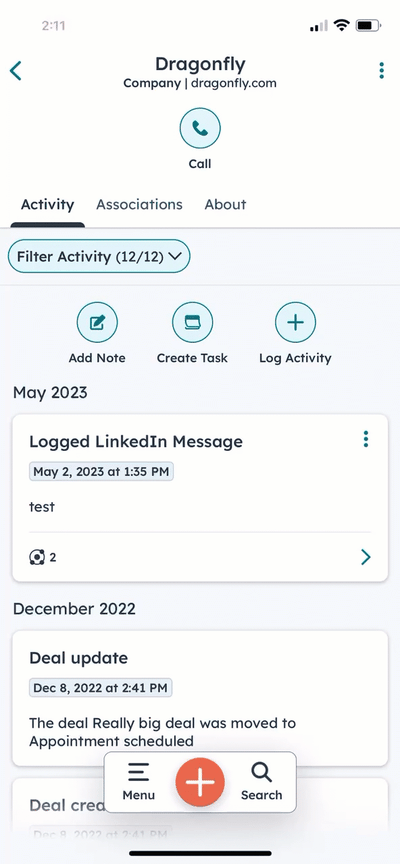
Task: Tap the Log Activity plus icon
Action: [295, 323]
